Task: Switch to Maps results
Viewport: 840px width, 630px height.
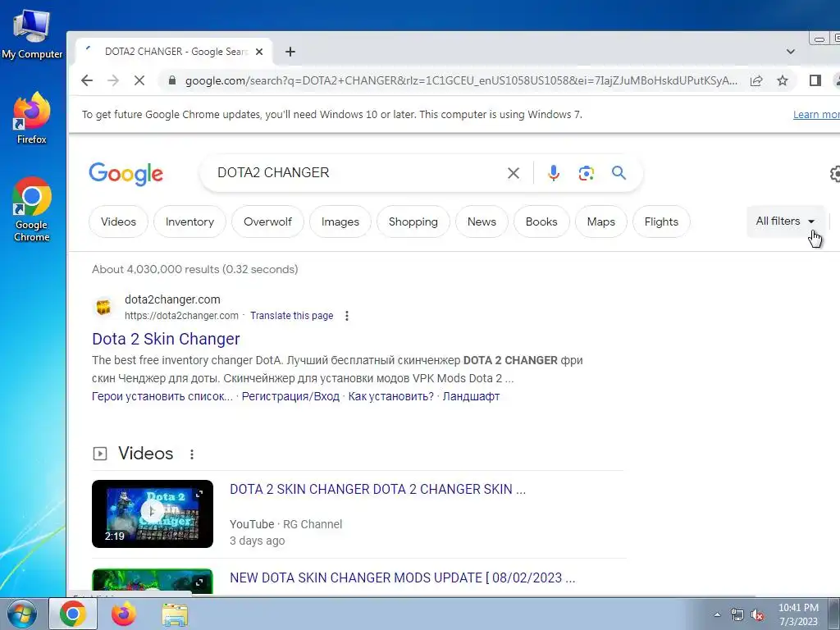Action: [x=601, y=221]
